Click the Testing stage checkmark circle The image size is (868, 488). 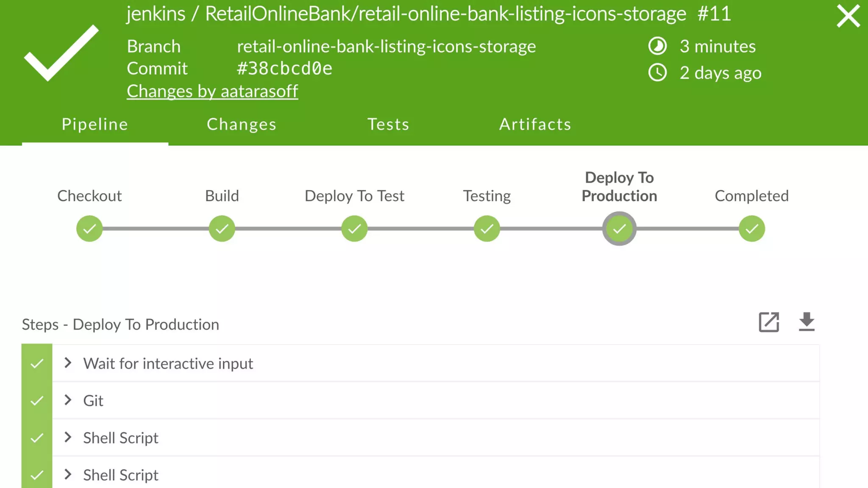tap(487, 229)
